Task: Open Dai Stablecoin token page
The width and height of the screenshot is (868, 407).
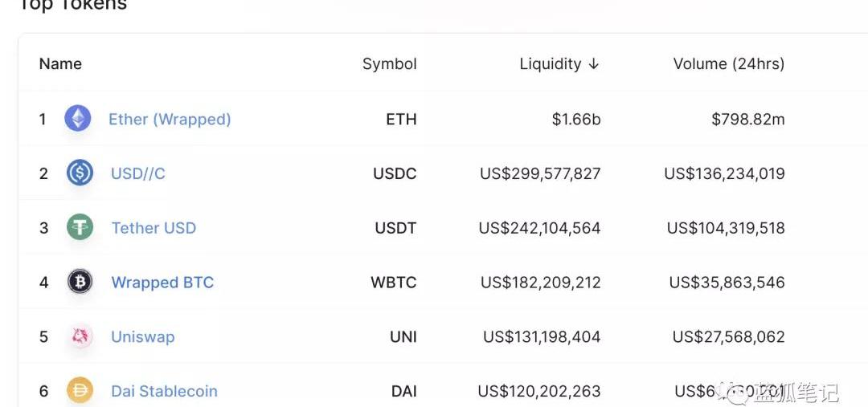Action: tap(164, 392)
